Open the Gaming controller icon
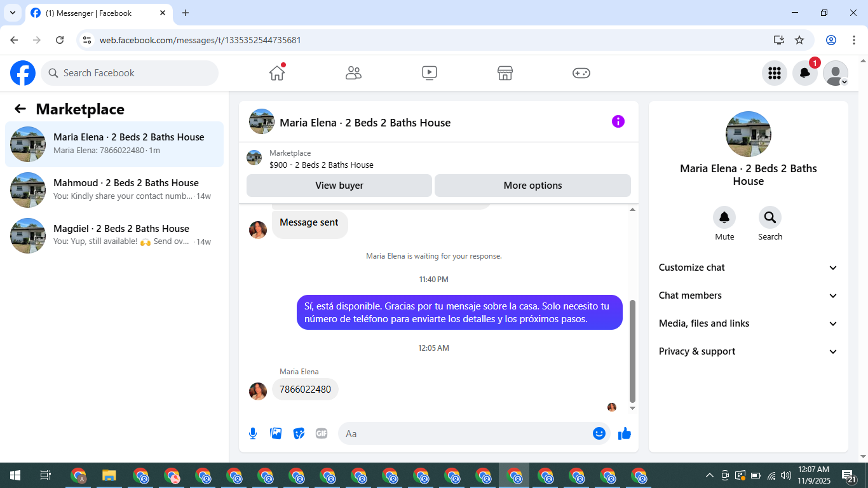 [581, 73]
